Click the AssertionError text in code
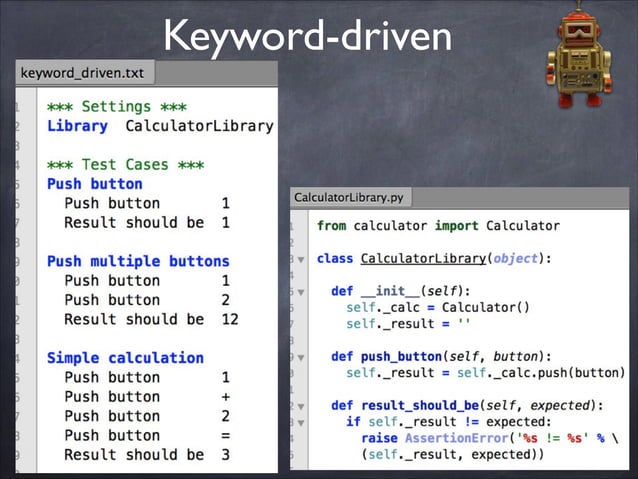 457,438
